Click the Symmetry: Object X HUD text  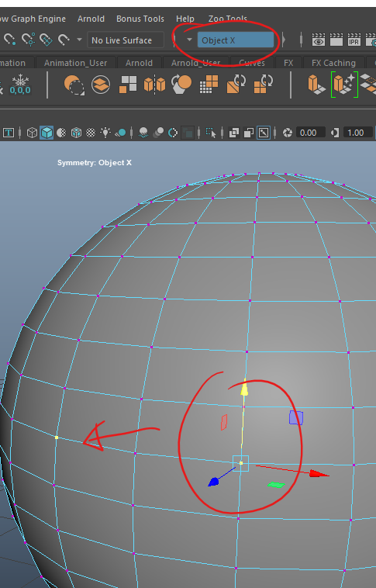tap(94, 163)
